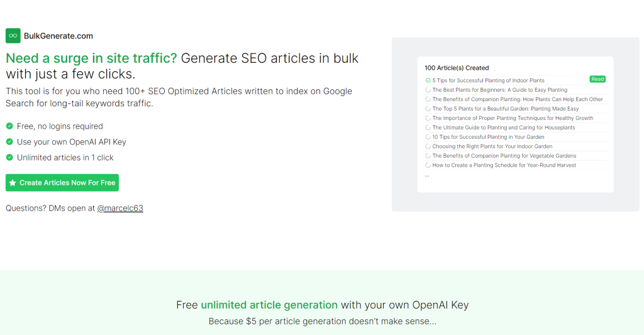Click the check icon beside Unlimited articles in 1 click
644x335 pixels.
coord(9,157)
